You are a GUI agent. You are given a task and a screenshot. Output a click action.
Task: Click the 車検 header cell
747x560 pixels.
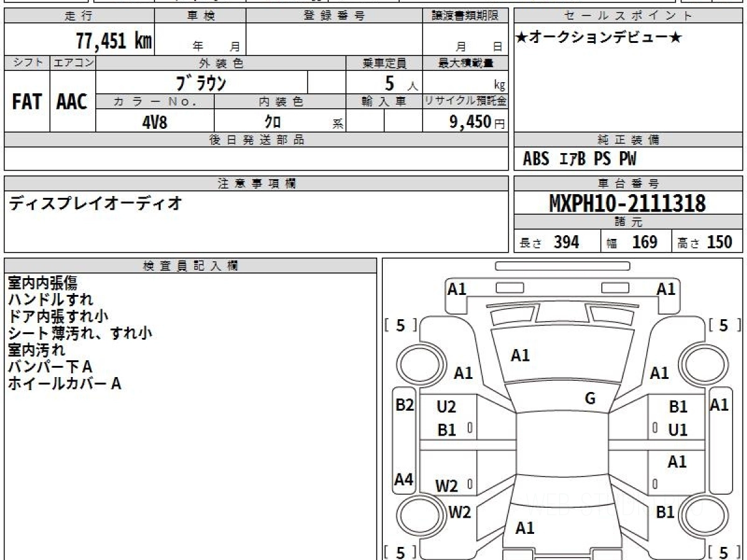tap(200, 16)
